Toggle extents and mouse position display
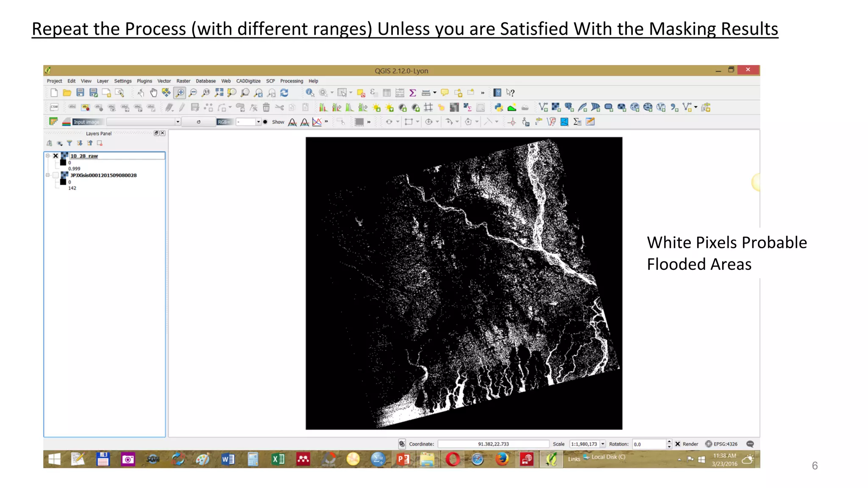868x488 pixels. point(402,444)
